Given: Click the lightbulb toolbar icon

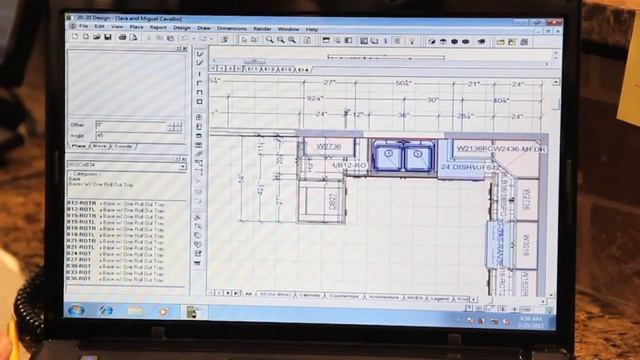Looking at the screenshot, I should [x=412, y=41].
